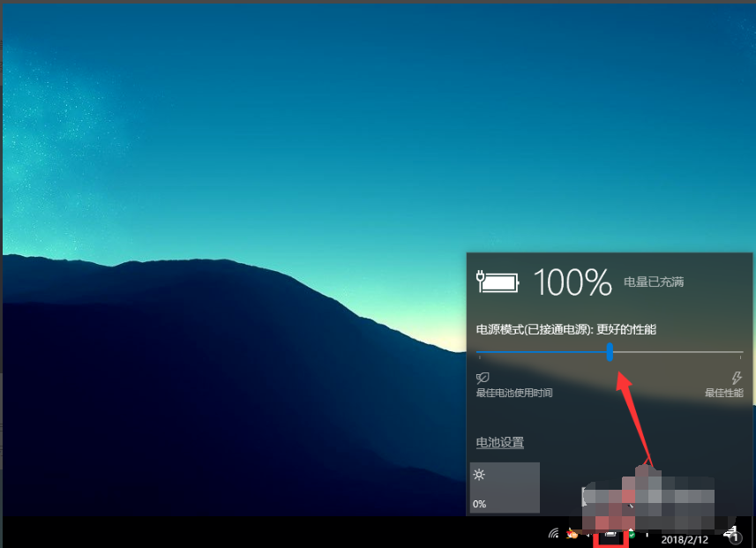Open the 电池设置 link
The height and width of the screenshot is (548, 756).
(x=500, y=443)
